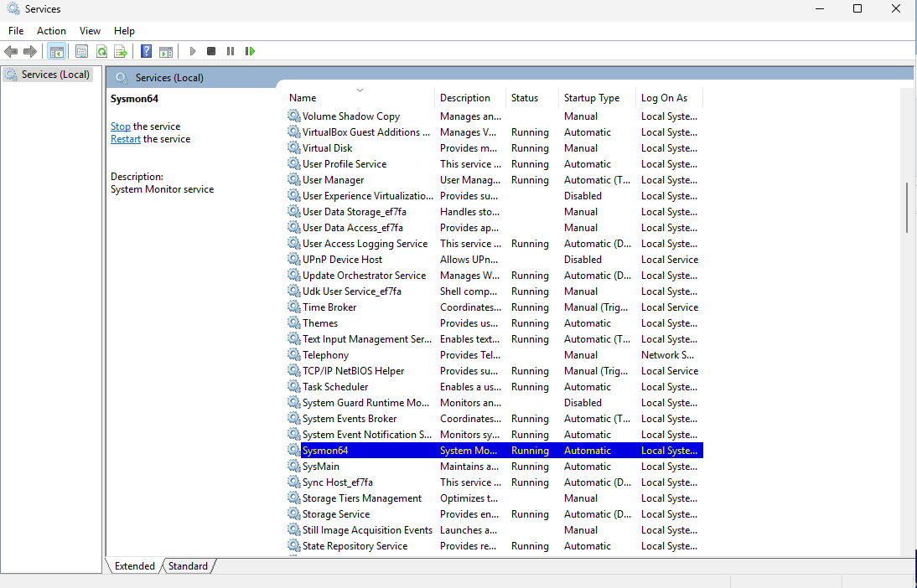Screen dimensions: 917x588
Task: Open the View menu
Action: pyautogui.click(x=90, y=31)
